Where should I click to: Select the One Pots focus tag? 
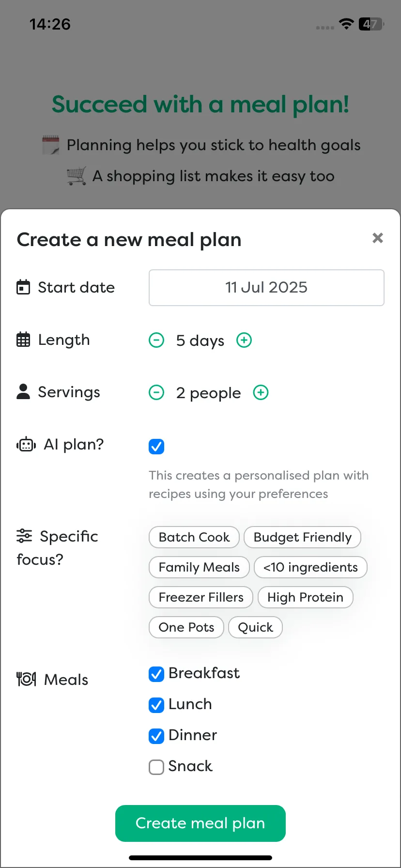pyautogui.click(x=186, y=627)
